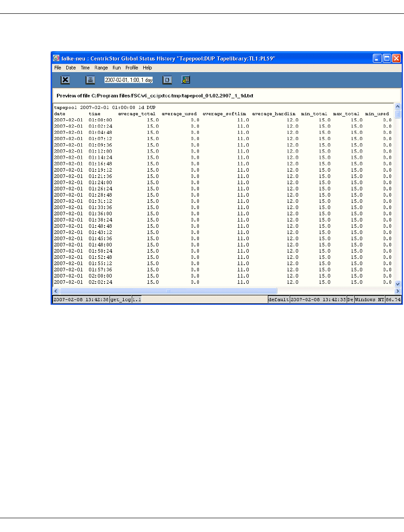The image size is (404, 532).
Task: Click the 'tapepool 2007-02-01 01:00:00 1d DUP' header line
Action: [105, 108]
